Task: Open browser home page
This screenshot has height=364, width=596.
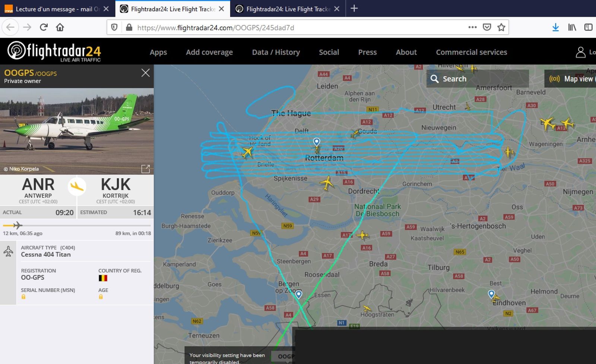Action: [60, 27]
